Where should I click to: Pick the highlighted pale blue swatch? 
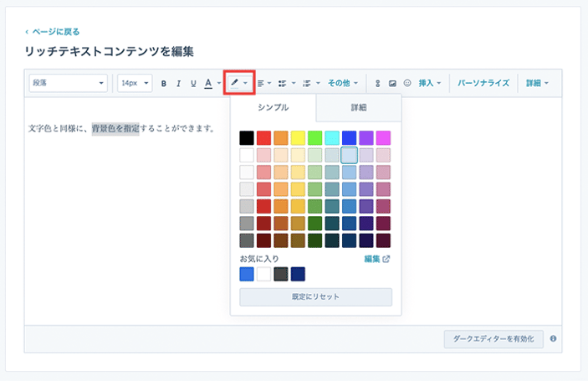[x=349, y=155]
